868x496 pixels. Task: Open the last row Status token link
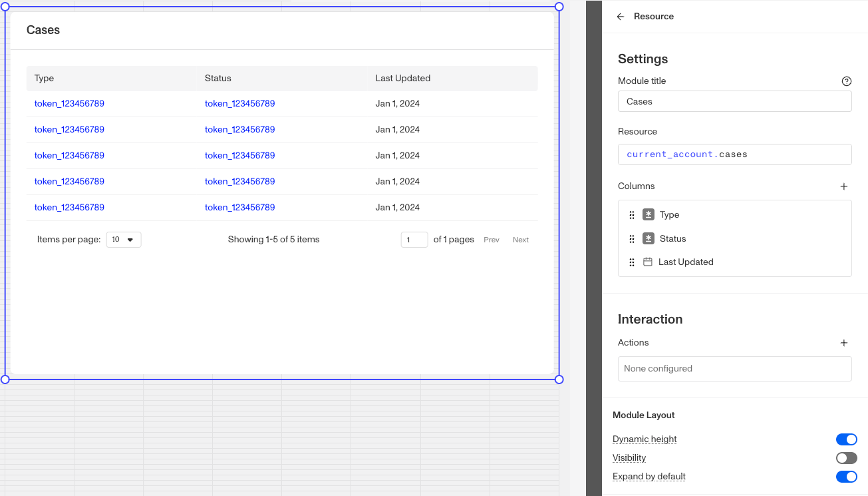click(240, 208)
